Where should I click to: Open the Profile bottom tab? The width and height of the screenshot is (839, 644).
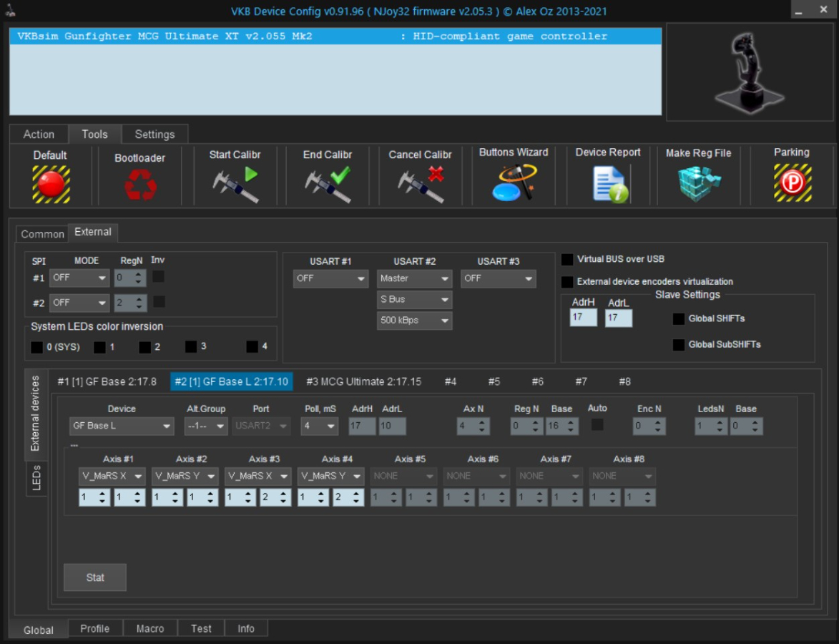94,629
